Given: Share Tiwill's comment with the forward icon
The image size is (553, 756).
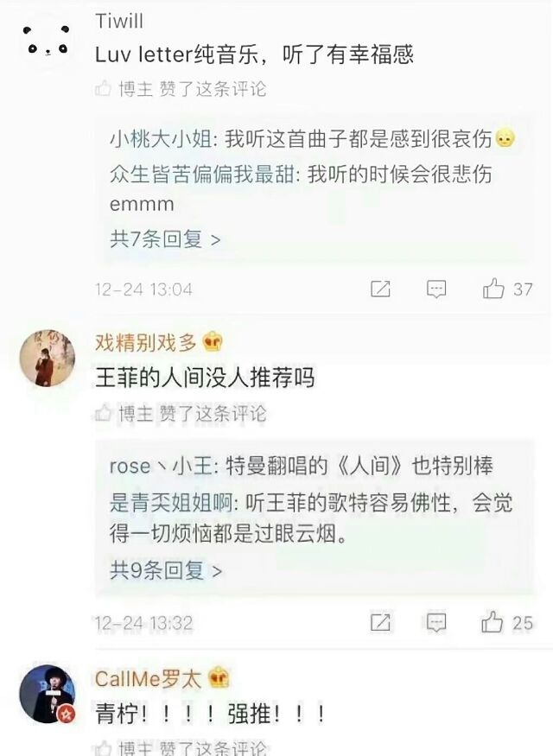Looking at the screenshot, I should click(x=380, y=289).
